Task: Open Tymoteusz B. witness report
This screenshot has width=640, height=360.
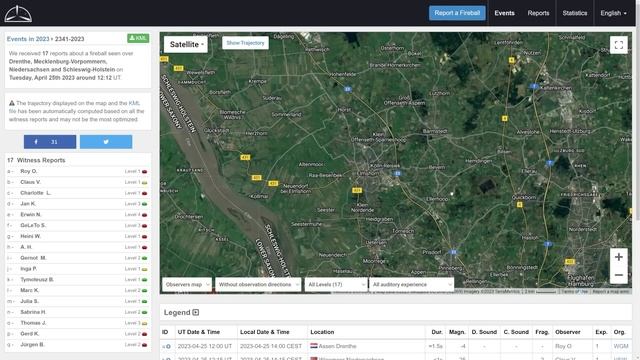Action: 37,280
